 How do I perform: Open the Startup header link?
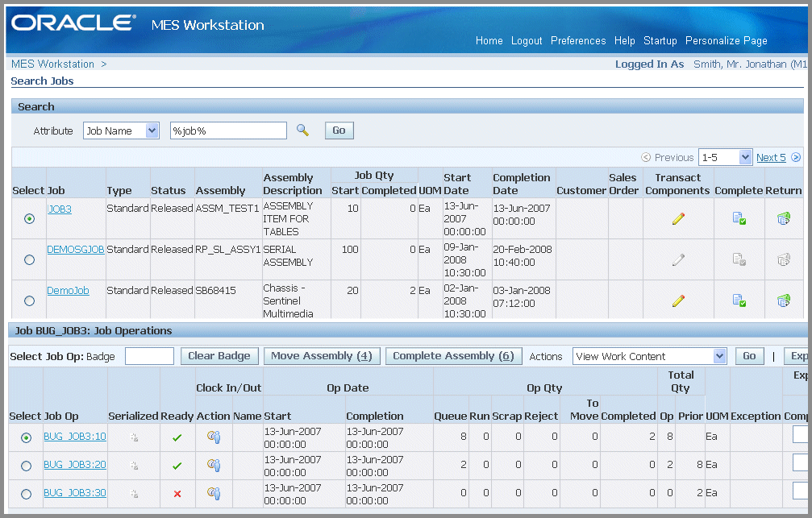pyautogui.click(x=660, y=40)
